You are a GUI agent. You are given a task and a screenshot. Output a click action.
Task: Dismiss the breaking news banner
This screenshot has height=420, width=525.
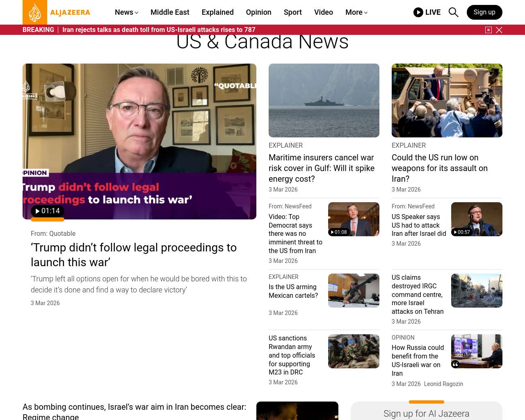(x=499, y=30)
